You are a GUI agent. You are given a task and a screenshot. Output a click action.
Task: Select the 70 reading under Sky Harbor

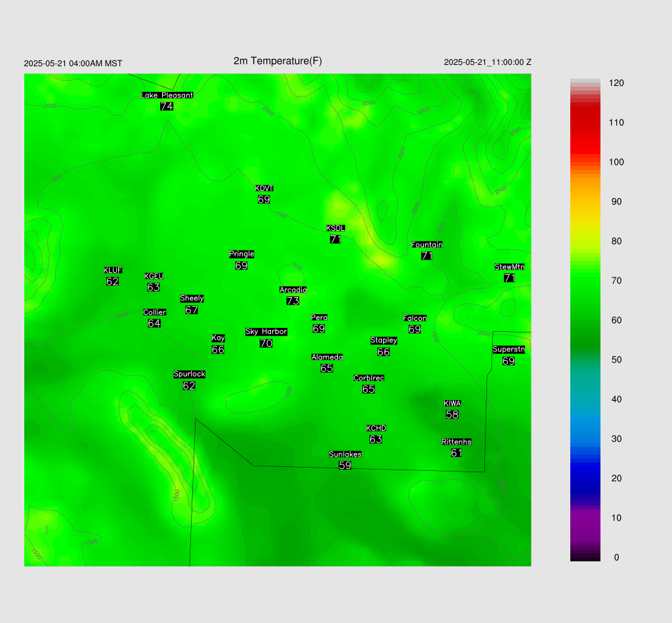coord(266,344)
